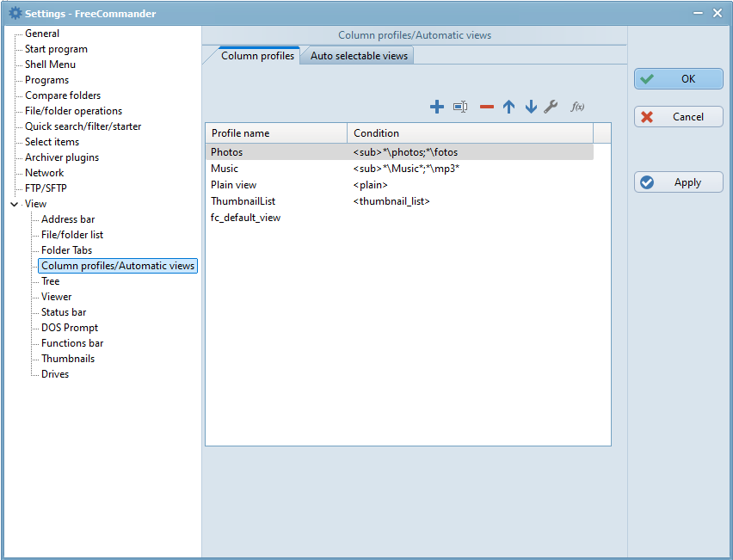Viewport: 733px width, 560px height.
Task: Select Shell Menu in settings tree
Action: coord(50,64)
